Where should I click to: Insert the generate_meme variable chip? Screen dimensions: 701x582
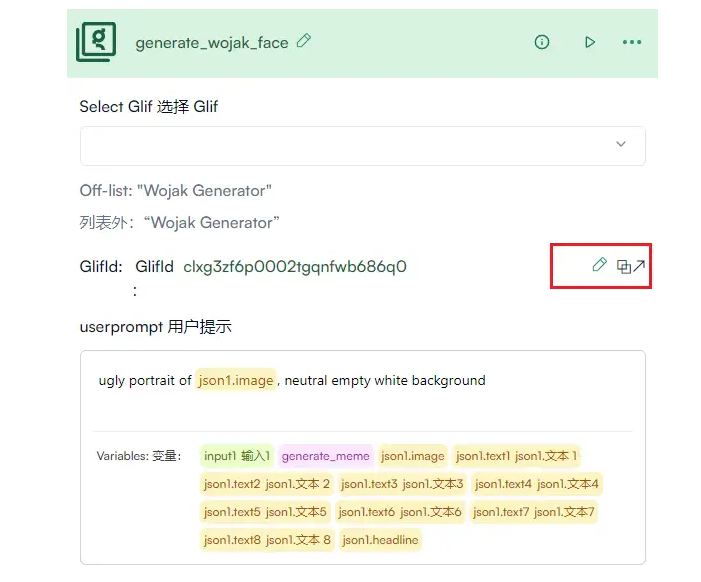pos(325,456)
